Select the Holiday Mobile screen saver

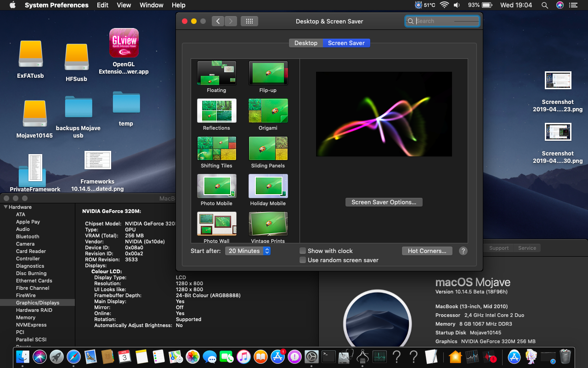[268, 186]
